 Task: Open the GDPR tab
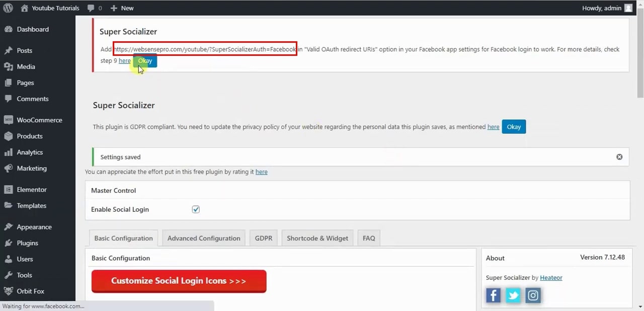pos(264,238)
